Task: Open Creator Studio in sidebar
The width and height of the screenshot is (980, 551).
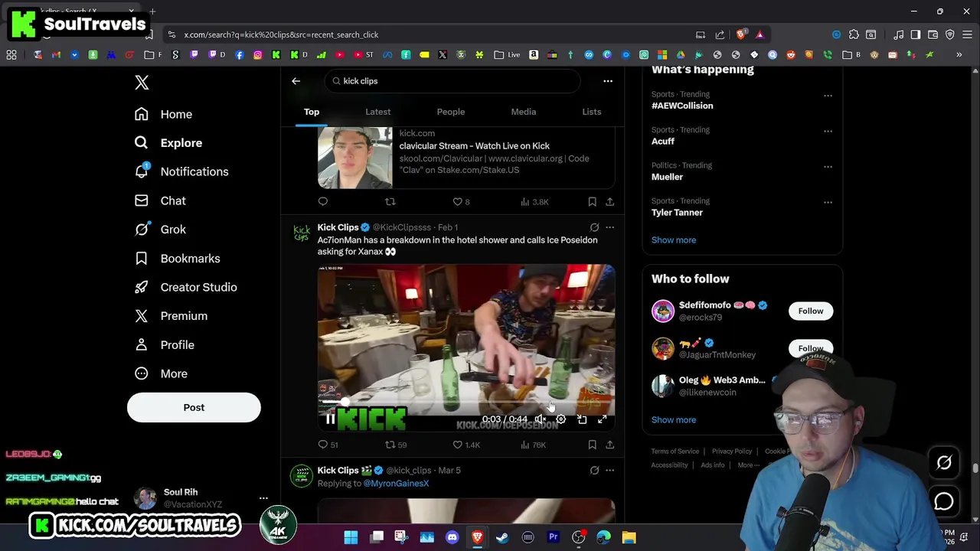Action: coord(185,287)
